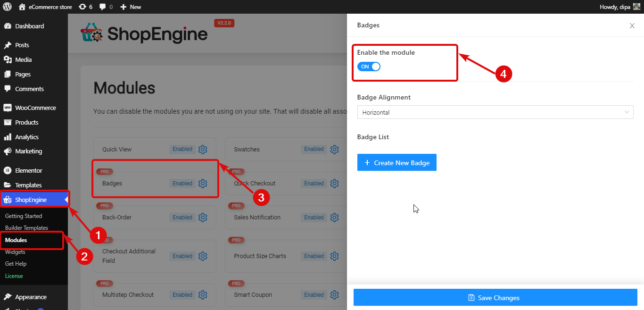Click the WordPress logo in admin bar
644x310 pixels.
[7, 7]
